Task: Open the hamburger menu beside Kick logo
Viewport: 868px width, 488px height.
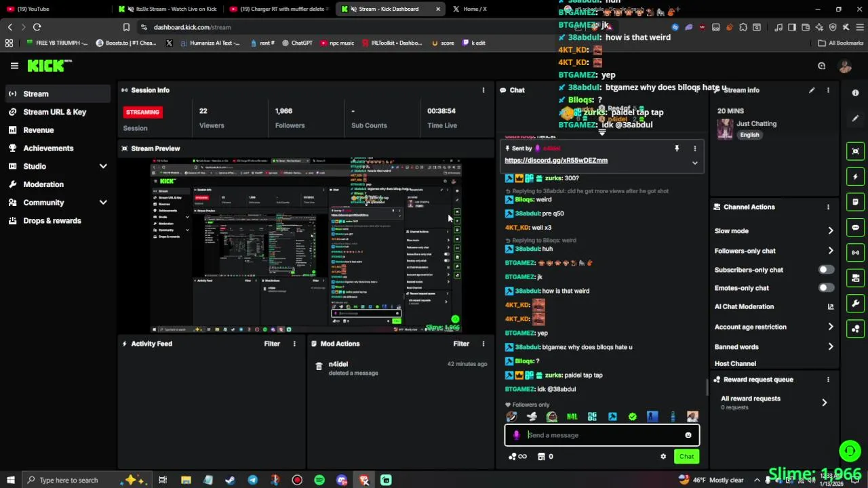Action: point(14,66)
